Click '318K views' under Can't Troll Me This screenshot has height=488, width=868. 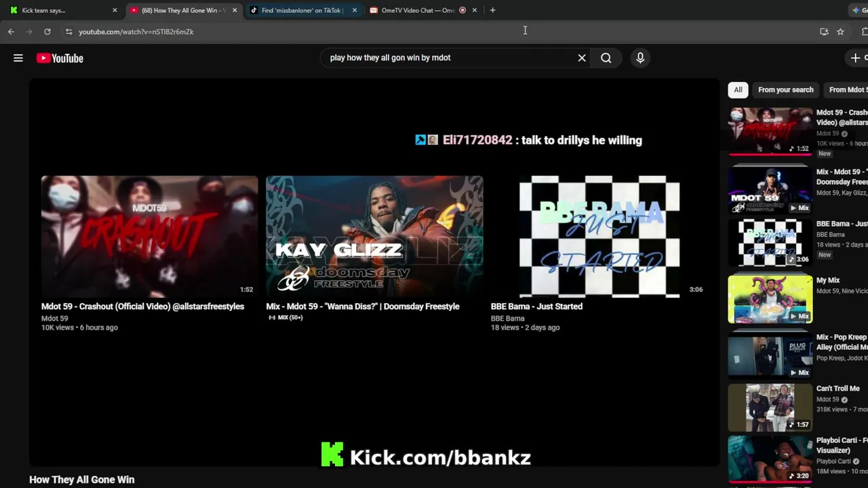click(833, 409)
